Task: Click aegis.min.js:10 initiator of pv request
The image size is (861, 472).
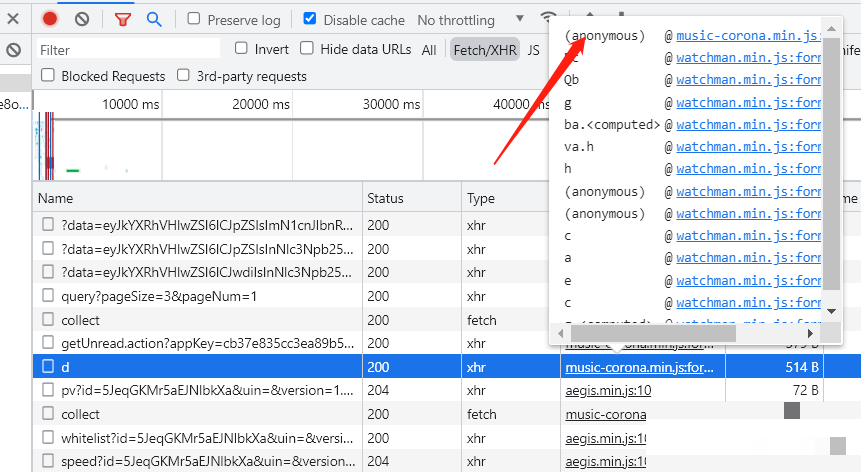Action: tap(608, 390)
